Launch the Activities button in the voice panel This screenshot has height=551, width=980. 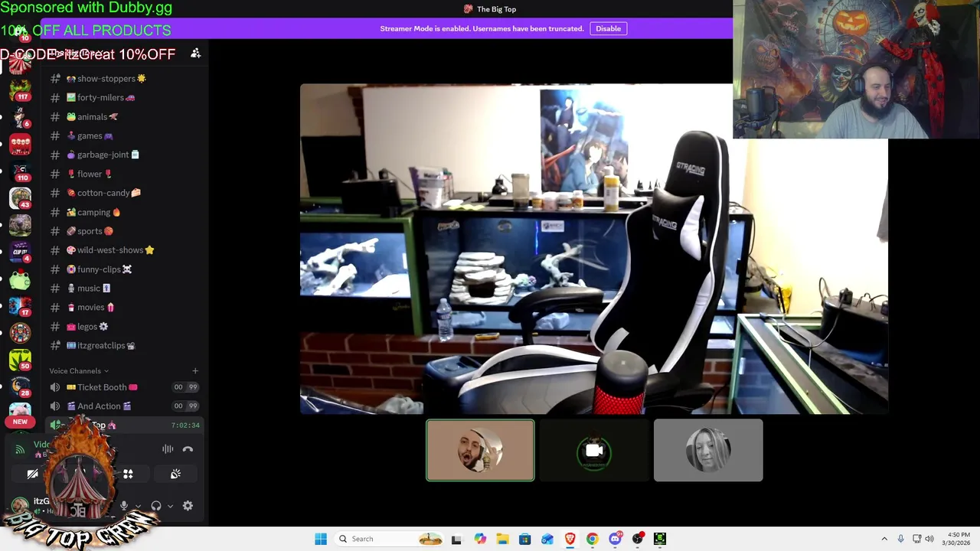point(128,474)
